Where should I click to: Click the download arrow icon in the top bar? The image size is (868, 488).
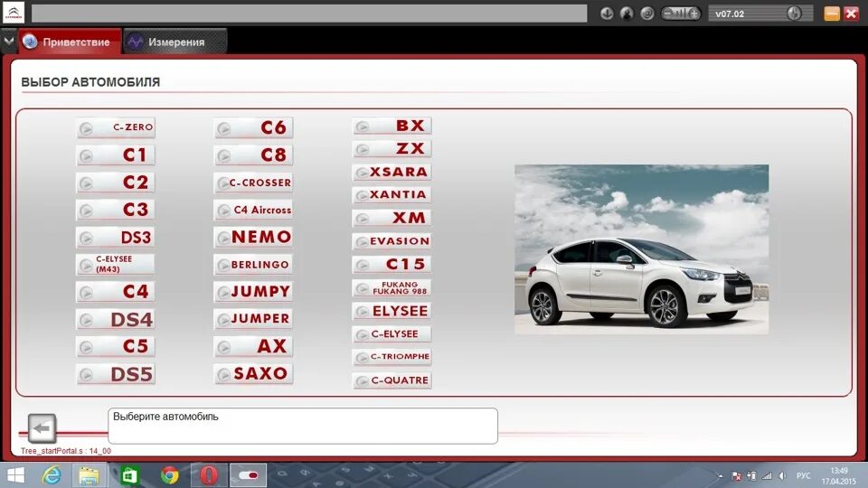click(x=607, y=14)
